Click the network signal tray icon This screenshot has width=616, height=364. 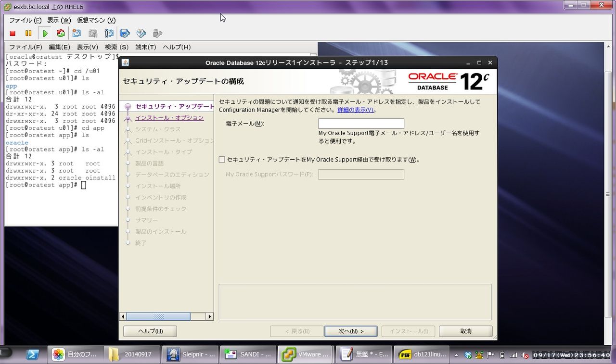click(513, 355)
